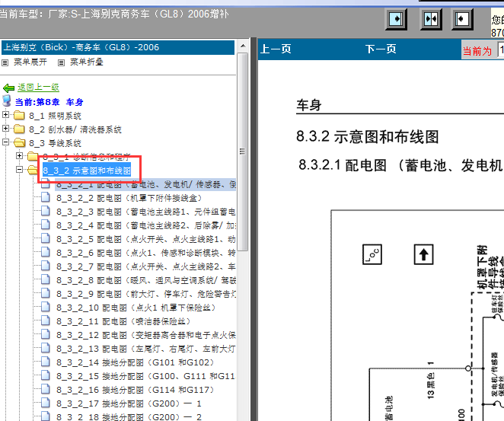Click document icon of 8_3_2_8 配电图
Screen dimensions: 504x421
[46, 279]
